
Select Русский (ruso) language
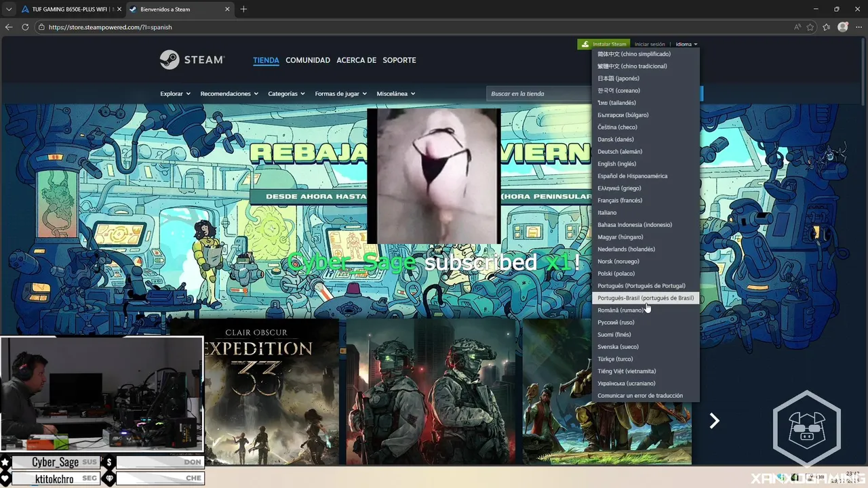pyautogui.click(x=645, y=323)
